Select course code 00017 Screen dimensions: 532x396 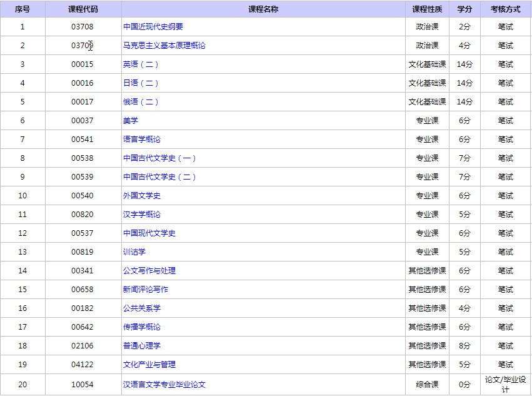coord(83,101)
